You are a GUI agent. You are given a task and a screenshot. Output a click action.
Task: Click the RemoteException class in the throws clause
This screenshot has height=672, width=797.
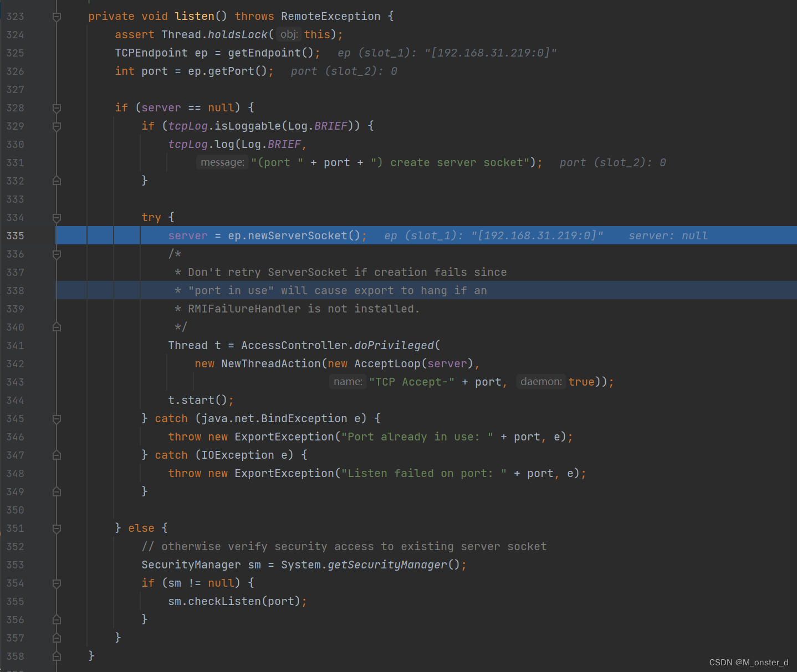(330, 17)
